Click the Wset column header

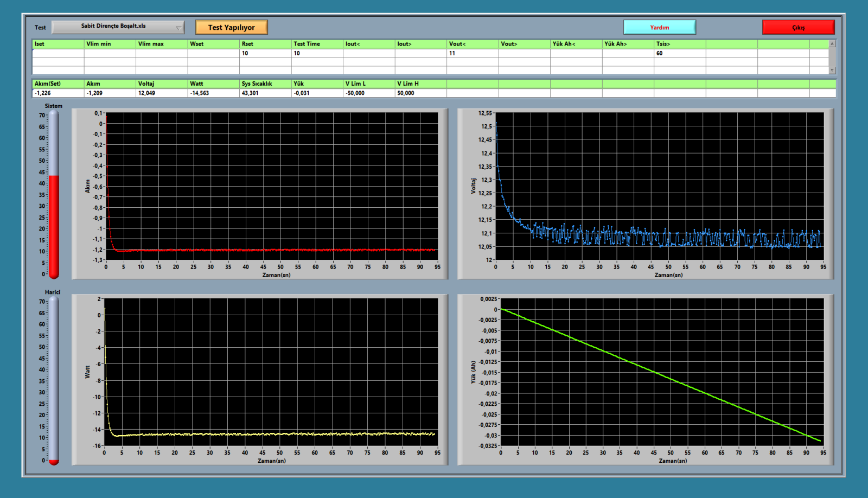click(x=214, y=44)
